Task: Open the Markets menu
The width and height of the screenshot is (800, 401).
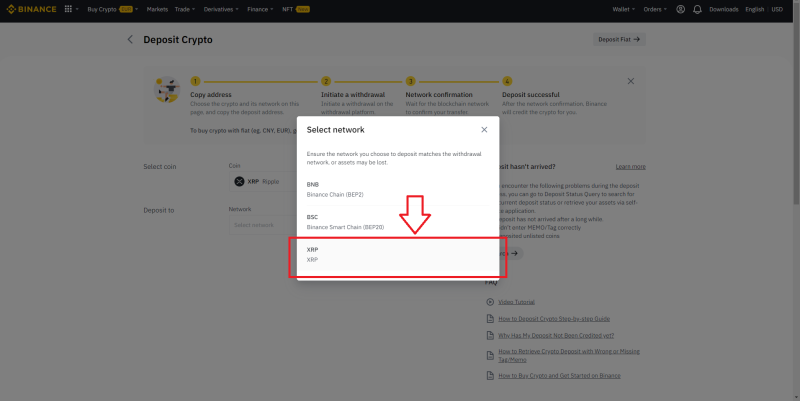Action: click(157, 9)
